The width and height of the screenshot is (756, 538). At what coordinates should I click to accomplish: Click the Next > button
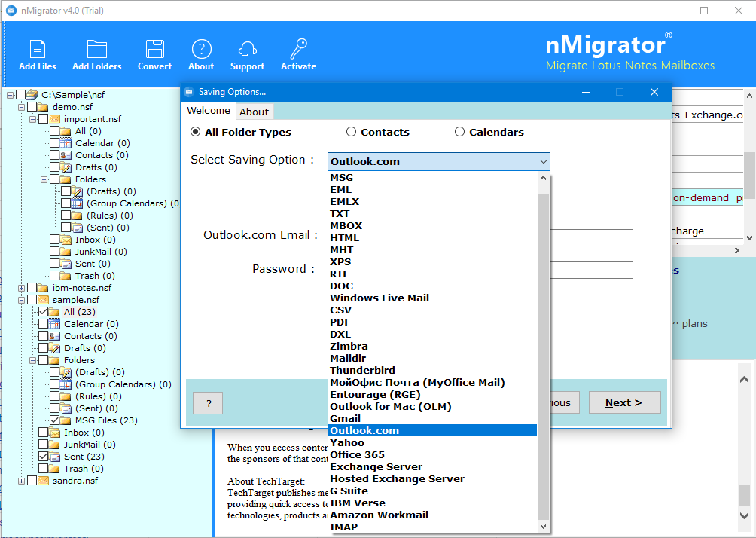(624, 402)
